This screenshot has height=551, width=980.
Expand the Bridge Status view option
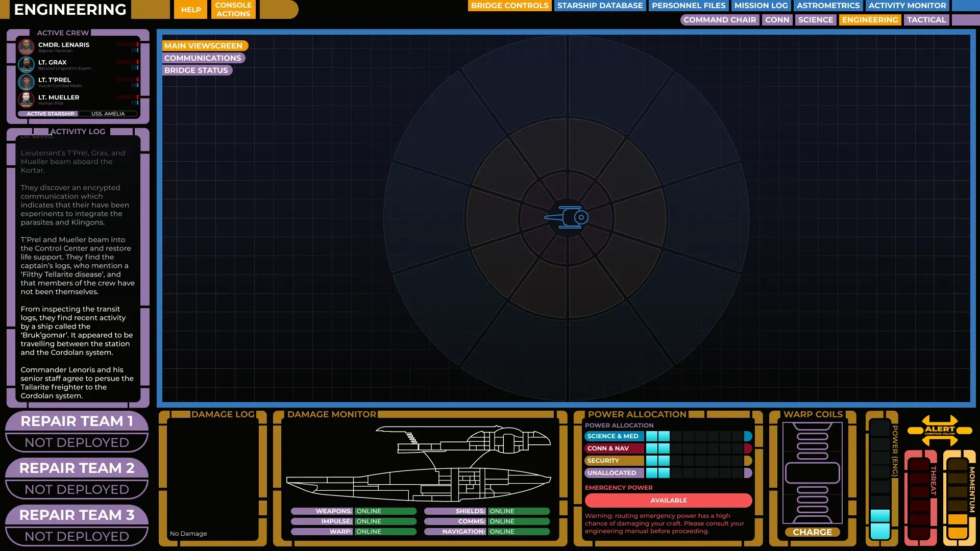(x=196, y=70)
